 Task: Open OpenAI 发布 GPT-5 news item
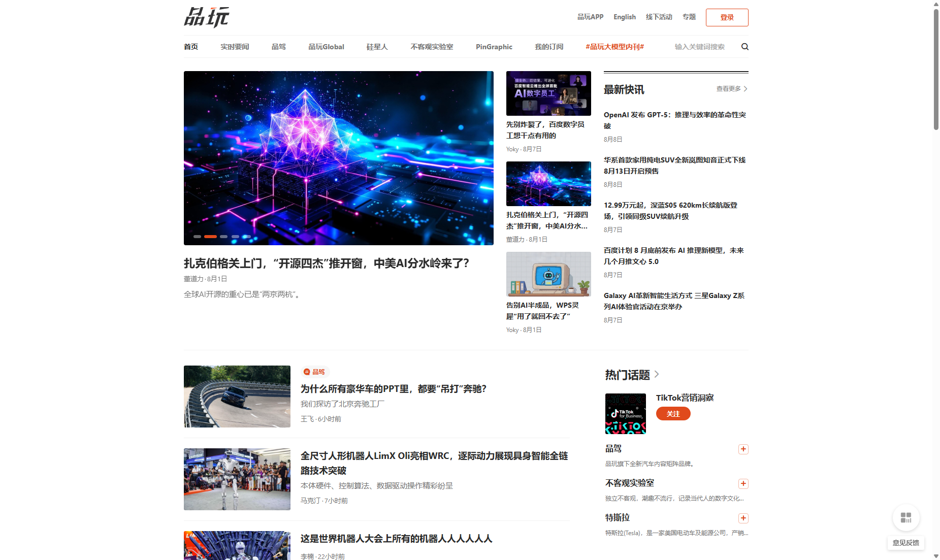click(675, 120)
